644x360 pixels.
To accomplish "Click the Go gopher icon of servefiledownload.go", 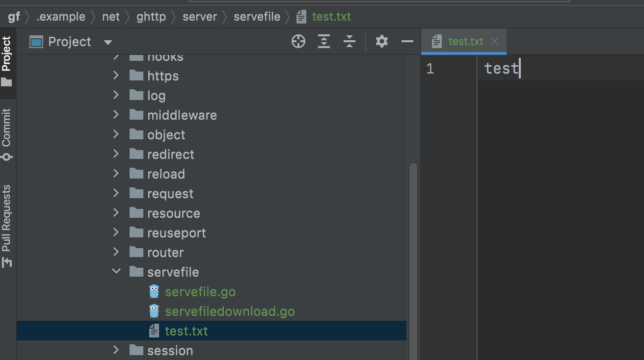I will pos(154,311).
